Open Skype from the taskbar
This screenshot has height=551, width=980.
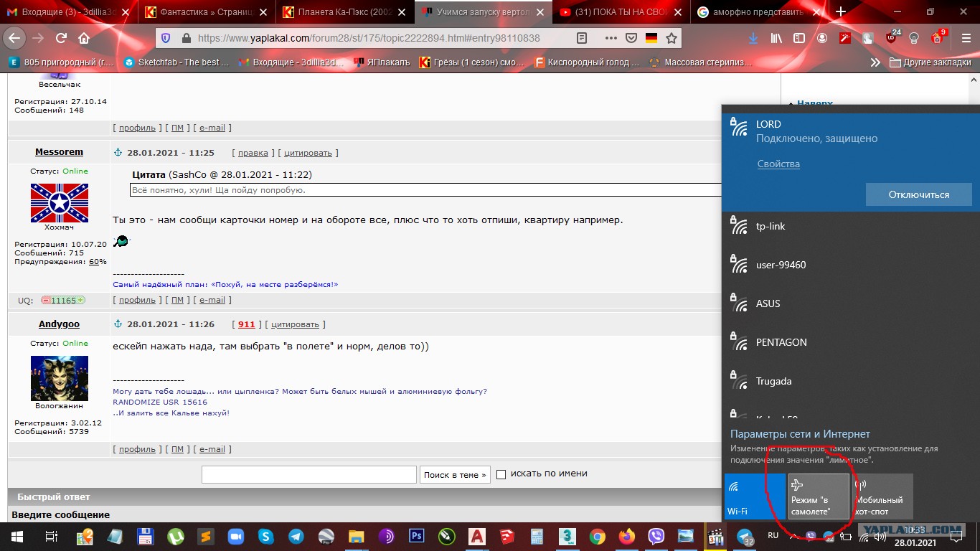pyautogui.click(x=265, y=536)
